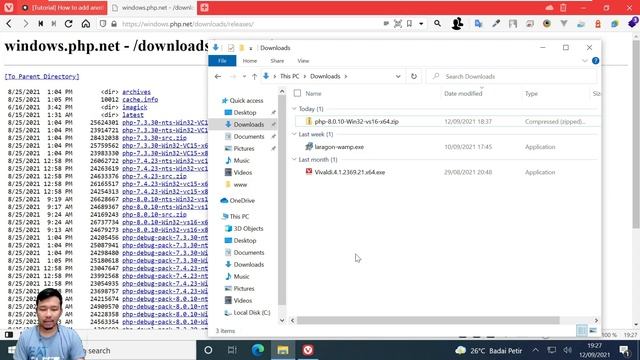Toggle the select all checkbox in Explorer
640x360 pixels.
(x=297, y=93)
